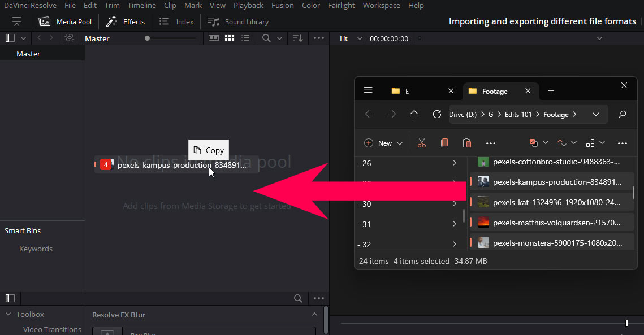The width and height of the screenshot is (644, 335).
Task: Open the Explorer sort dropdown
Action: pyautogui.click(x=567, y=143)
